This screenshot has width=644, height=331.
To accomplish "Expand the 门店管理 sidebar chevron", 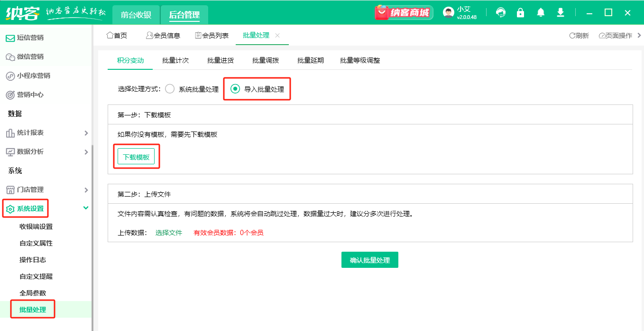I will [x=85, y=189].
